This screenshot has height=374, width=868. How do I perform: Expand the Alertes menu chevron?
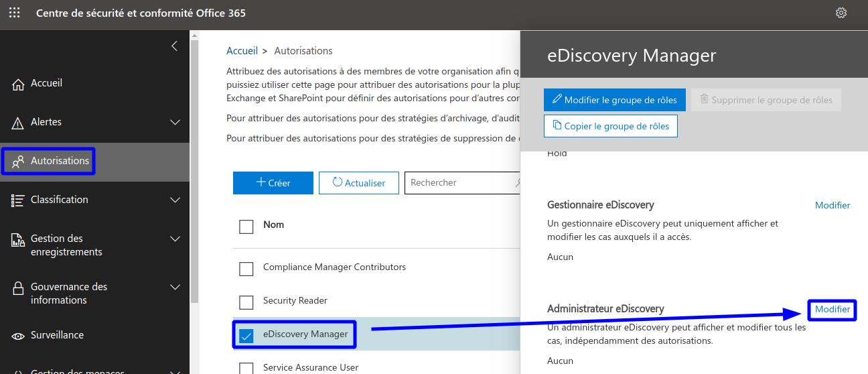[x=175, y=122]
